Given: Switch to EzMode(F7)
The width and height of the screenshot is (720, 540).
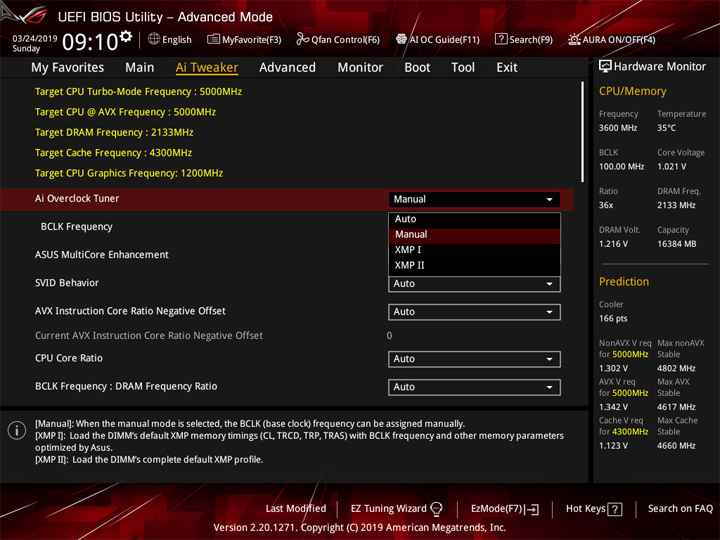Looking at the screenshot, I should (505, 509).
